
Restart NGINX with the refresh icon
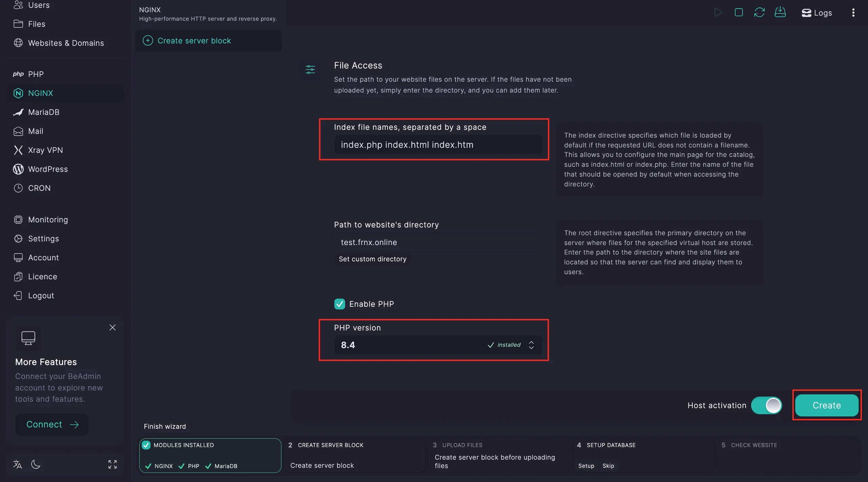tap(759, 13)
